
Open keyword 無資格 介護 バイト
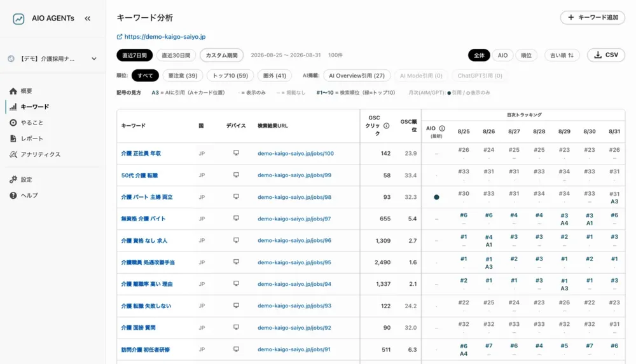coord(143,219)
